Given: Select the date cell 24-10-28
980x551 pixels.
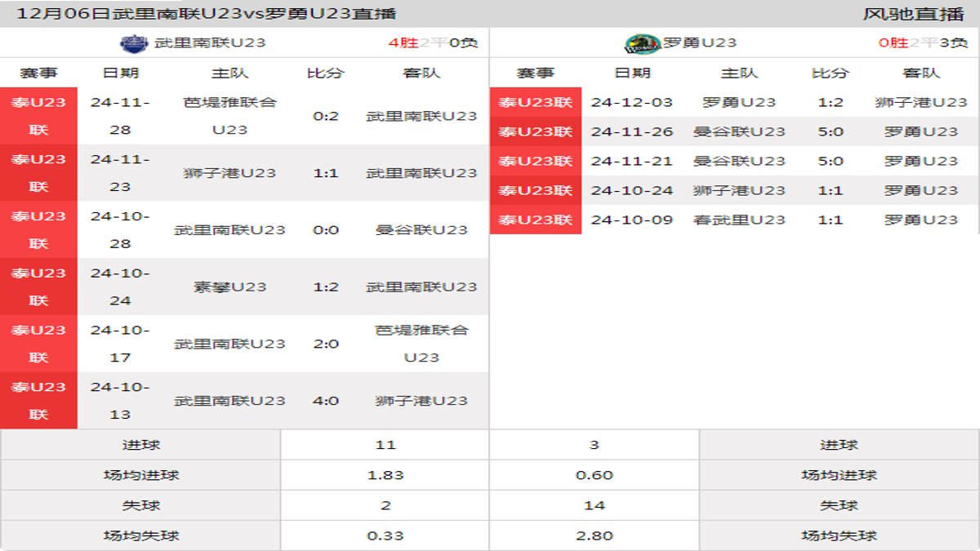Looking at the screenshot, I should [120, 230].
